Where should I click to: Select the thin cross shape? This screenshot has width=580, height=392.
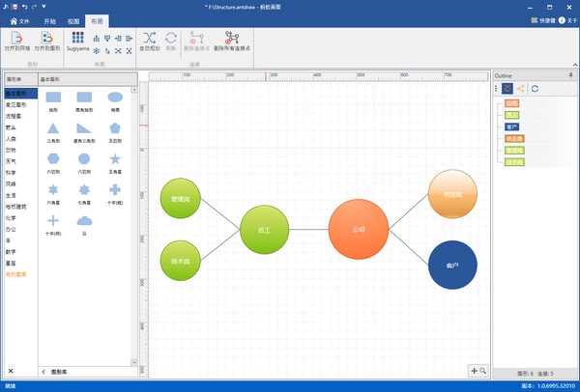click(x=53, y=221)
